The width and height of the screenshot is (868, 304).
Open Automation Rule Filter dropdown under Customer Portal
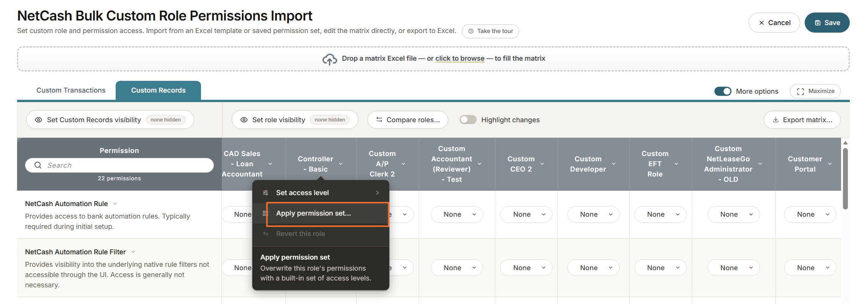[x=810, y=268]
